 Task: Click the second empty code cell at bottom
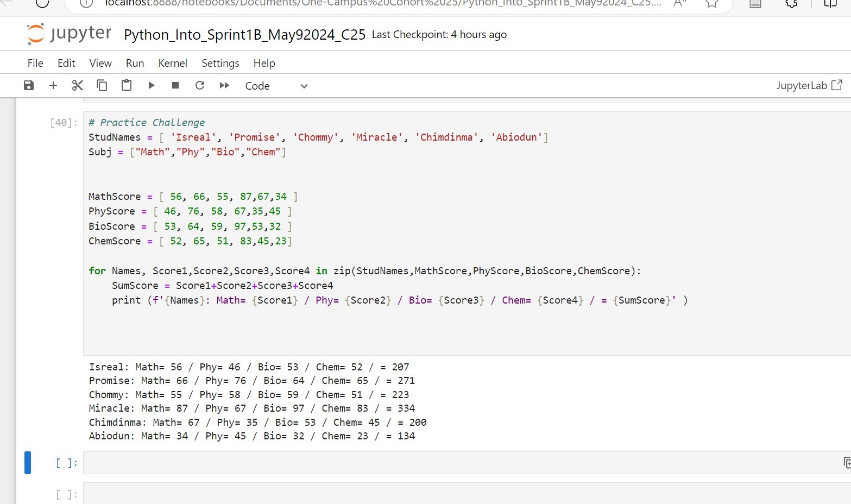[467, 494]
